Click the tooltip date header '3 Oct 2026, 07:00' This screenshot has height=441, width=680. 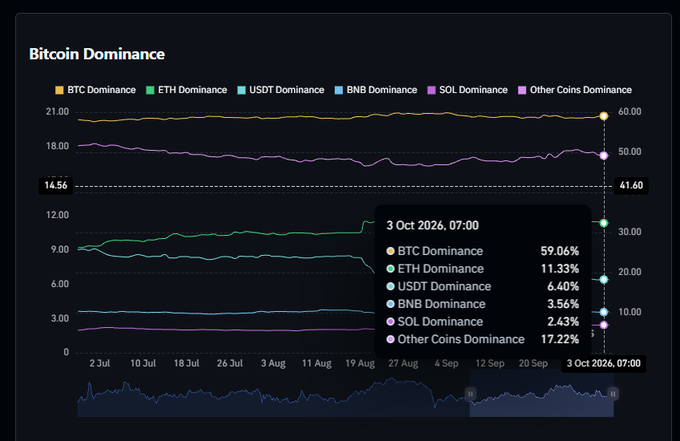432,225
